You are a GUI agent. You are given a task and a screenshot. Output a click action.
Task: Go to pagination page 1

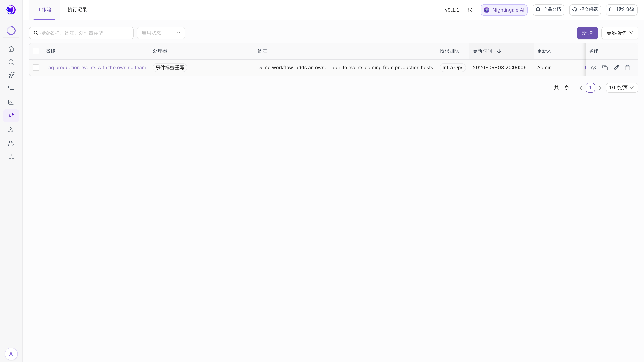coord(590,88)
